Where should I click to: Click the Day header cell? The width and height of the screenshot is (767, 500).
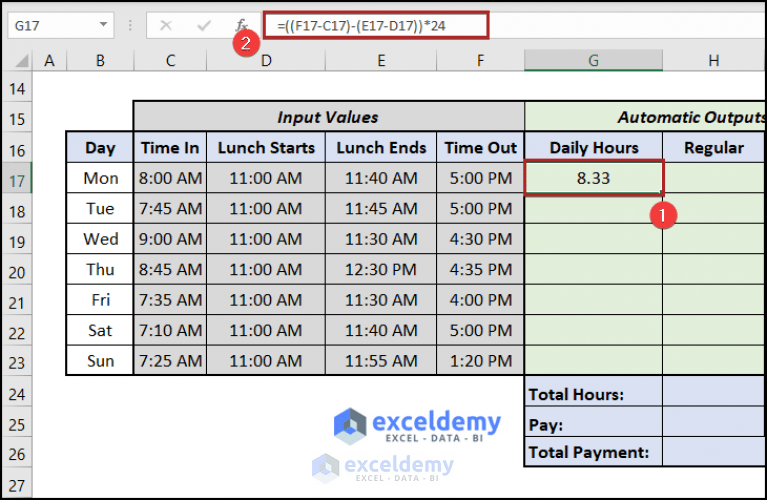100,148
